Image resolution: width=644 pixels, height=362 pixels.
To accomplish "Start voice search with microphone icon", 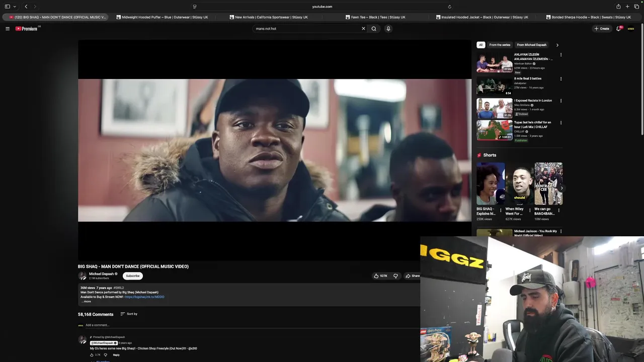I will (x=388, y=29).
